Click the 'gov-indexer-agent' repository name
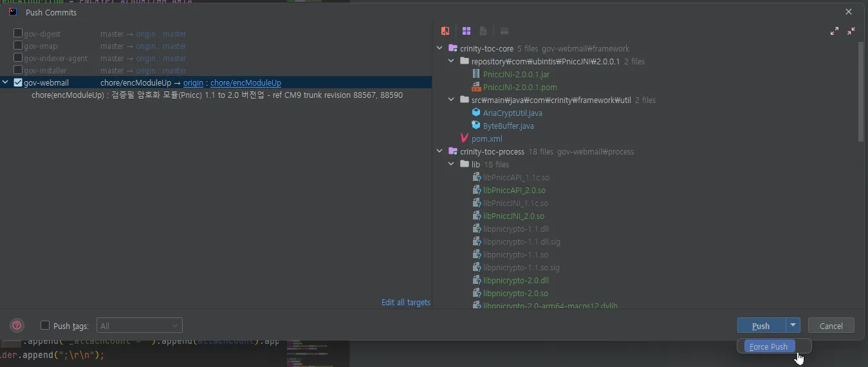This screenshot has height=367, width=868. point(55,58)
